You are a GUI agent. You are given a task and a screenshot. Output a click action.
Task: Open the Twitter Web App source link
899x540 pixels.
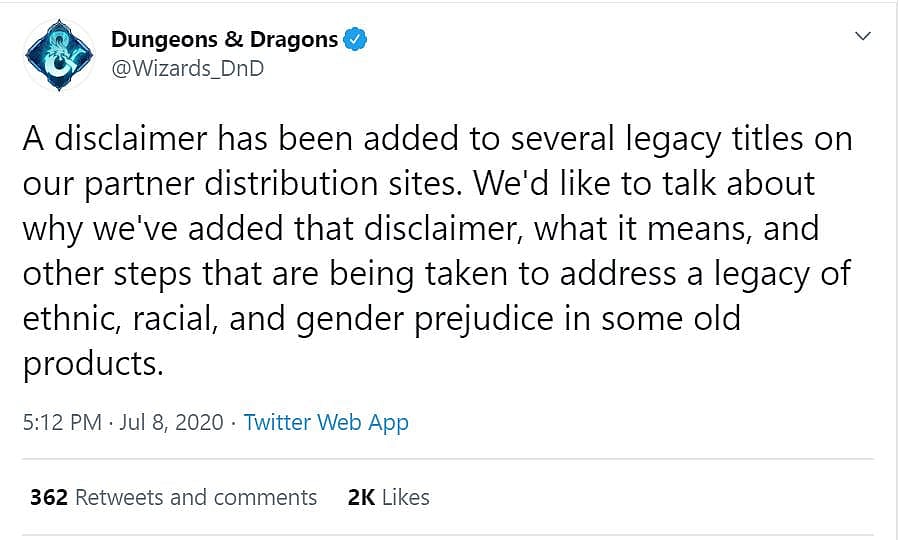click(326, 422)
